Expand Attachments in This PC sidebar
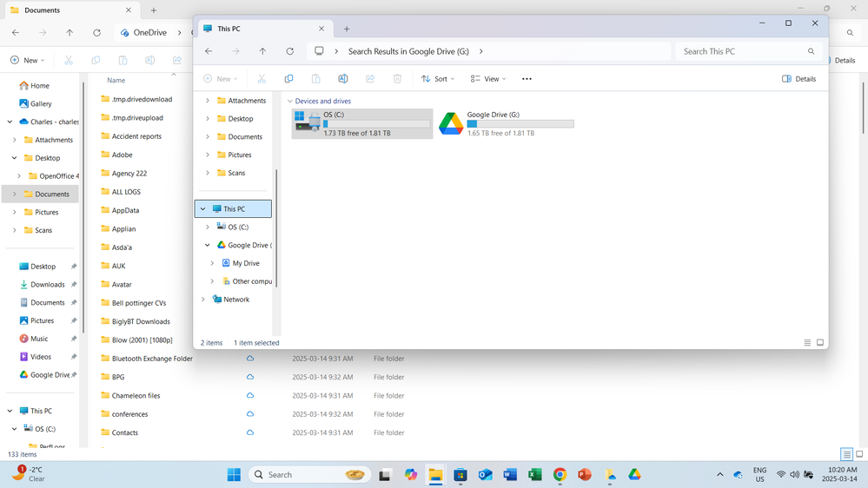 coord(208,101)
